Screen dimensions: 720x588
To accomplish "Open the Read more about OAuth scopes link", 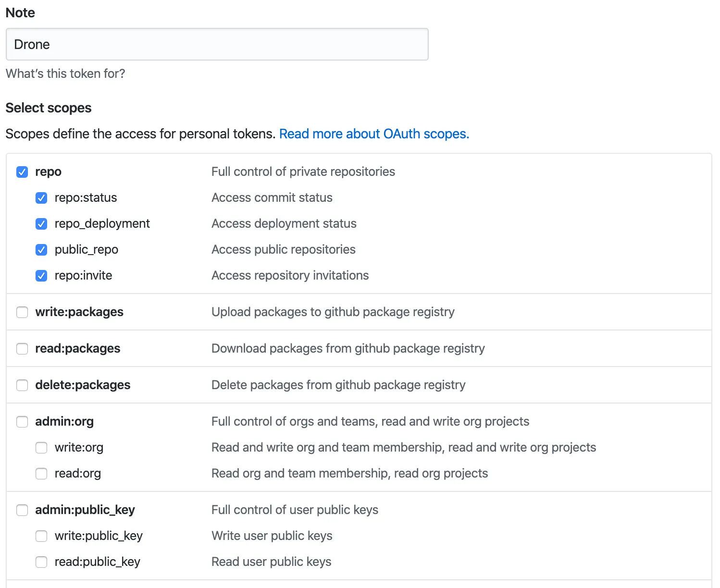I will tap(374, 134).
